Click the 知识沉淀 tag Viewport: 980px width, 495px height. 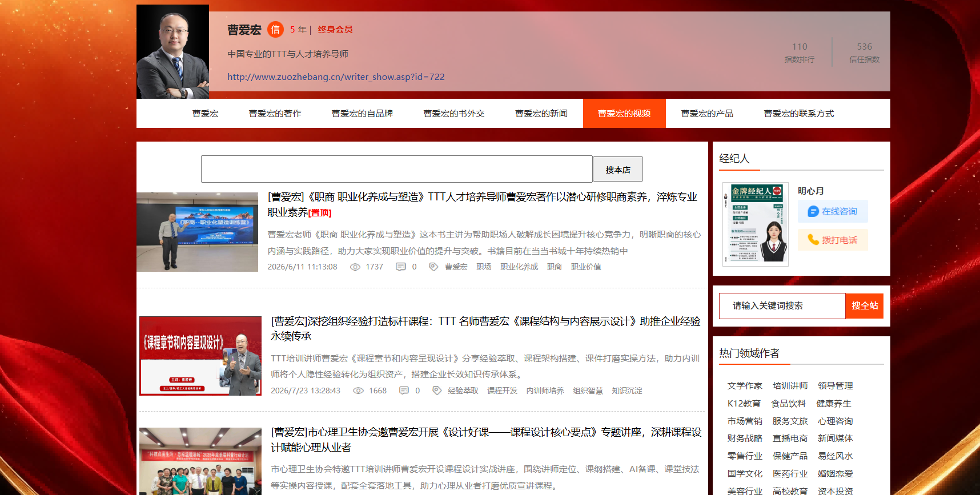pyautogui.click(x=627, y=391)
